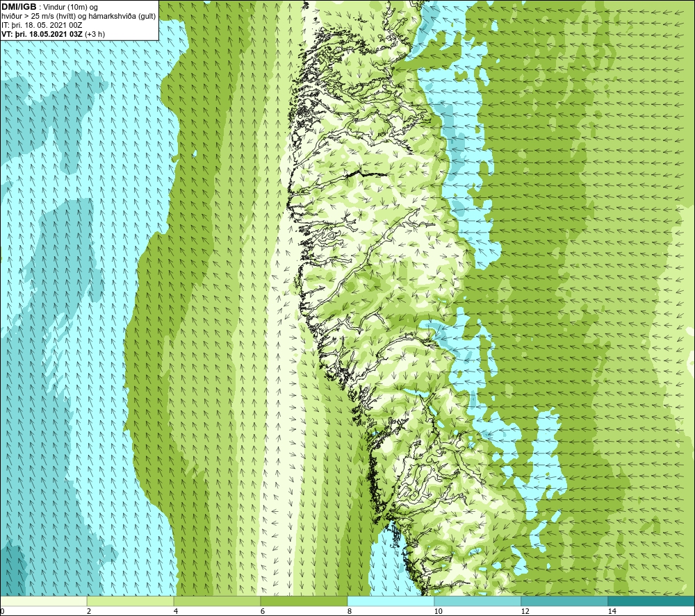Click the legend value label '2'
This screenshot has height=616, width=695.
(x=89, y=611)
